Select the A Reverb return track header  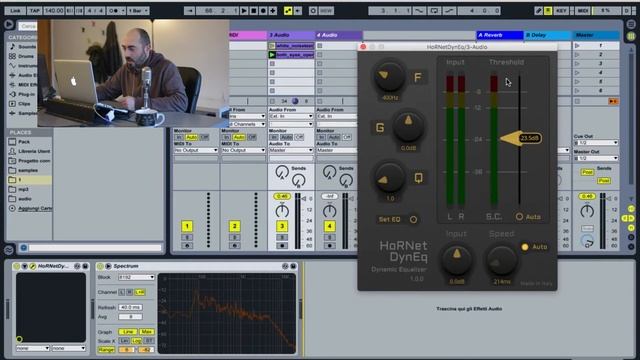click(x=500, y=35)
